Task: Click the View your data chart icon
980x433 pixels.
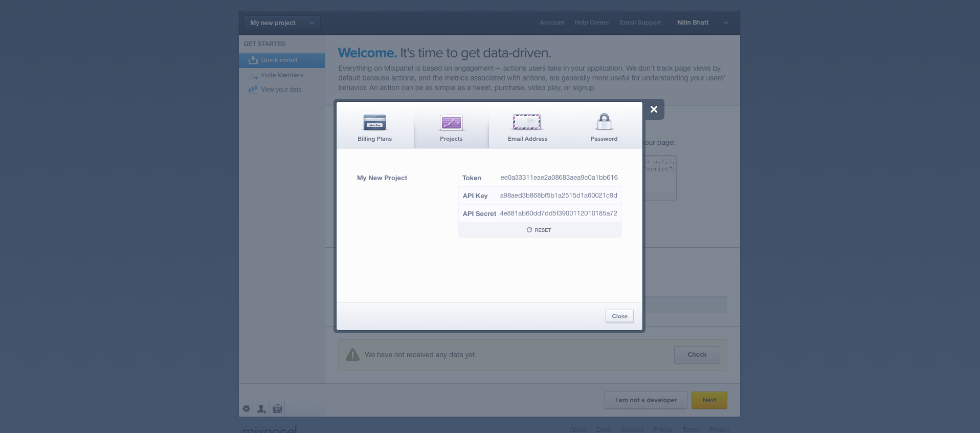Action: [253, 90]
